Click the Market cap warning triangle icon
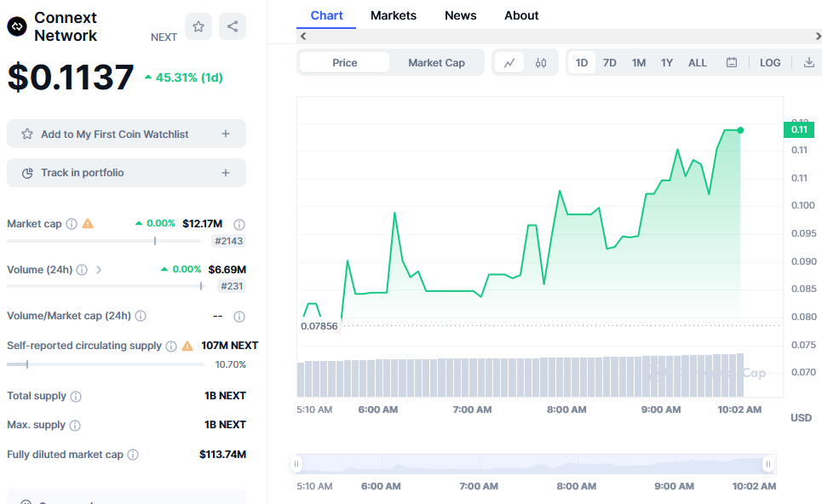822x504 pixels. (88, 224)
